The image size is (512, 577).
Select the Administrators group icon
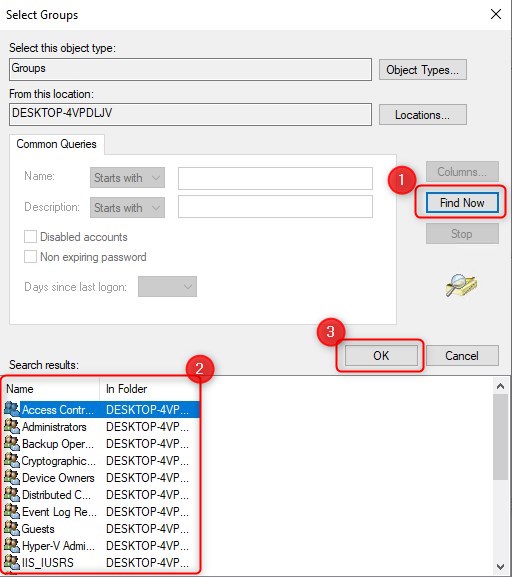(12, 426)
